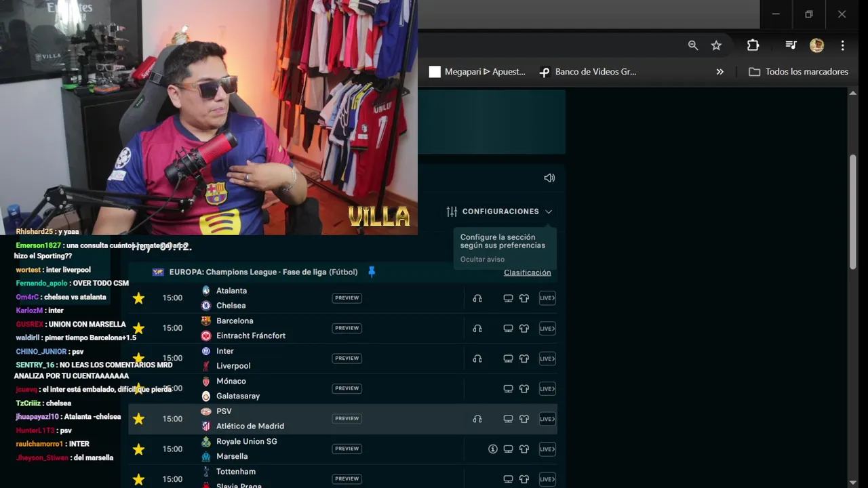The image size is (868, 488).
Task: Open the Chrome profile avatar
Action: pos(816,45)
